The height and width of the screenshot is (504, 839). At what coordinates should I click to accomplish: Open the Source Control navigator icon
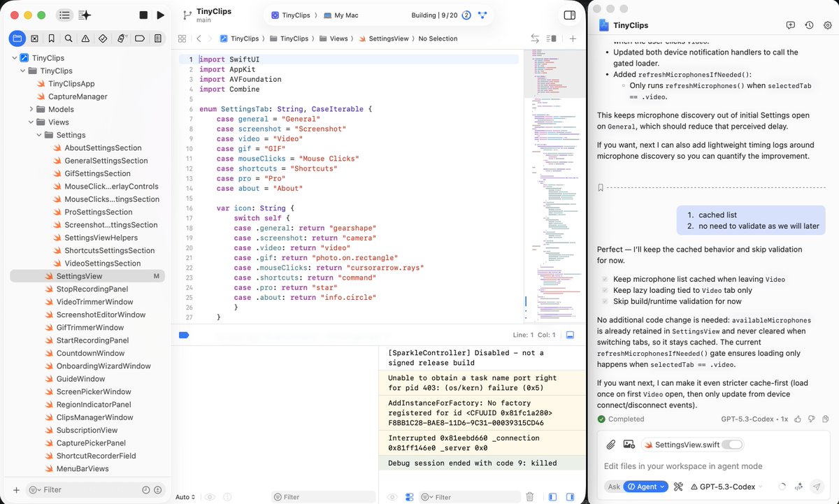[x=34, y=38]
